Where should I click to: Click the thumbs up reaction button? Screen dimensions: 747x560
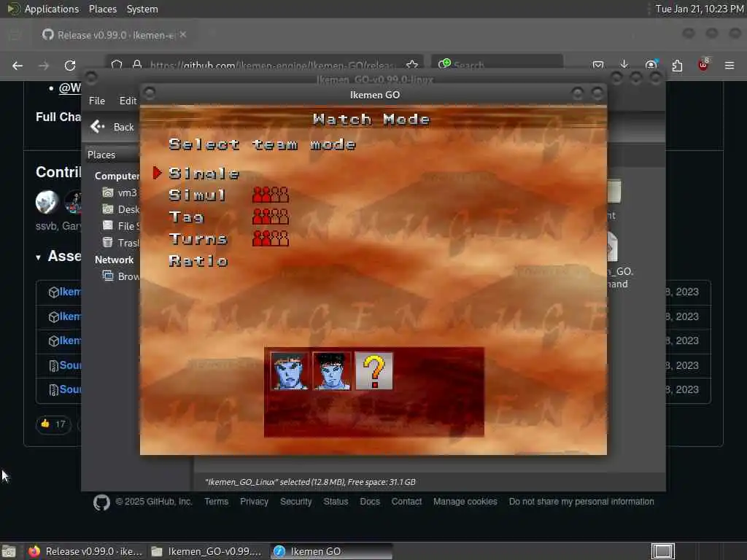53,424
